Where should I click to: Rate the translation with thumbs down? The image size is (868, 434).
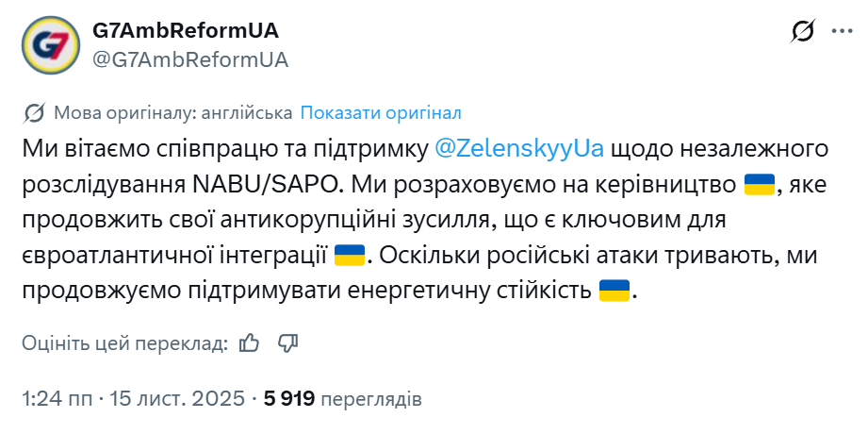pyautogui.click(x=287, y=342)
